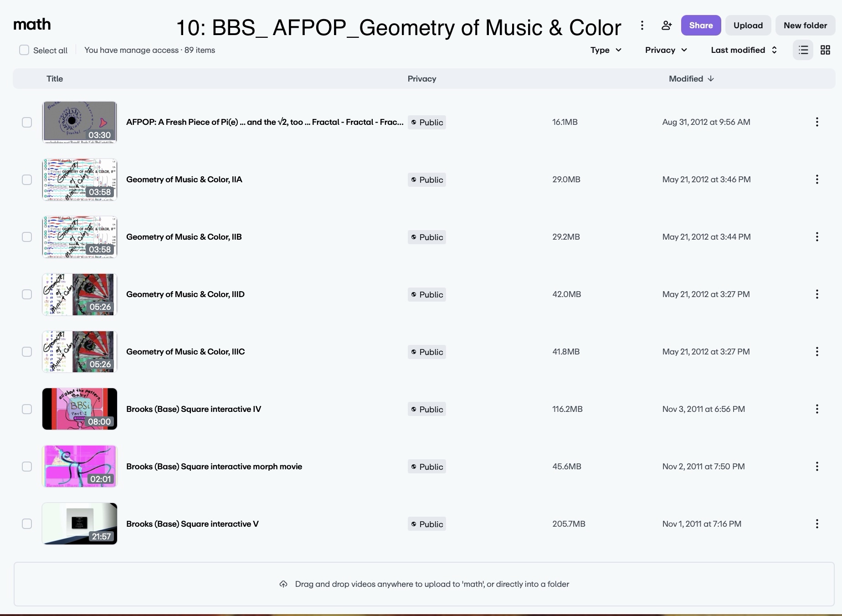Image resolution: width=842 pixels, height=616 pixels.
Task: Click the upload cloud icon in drop zone
Action: coord(283,584)
